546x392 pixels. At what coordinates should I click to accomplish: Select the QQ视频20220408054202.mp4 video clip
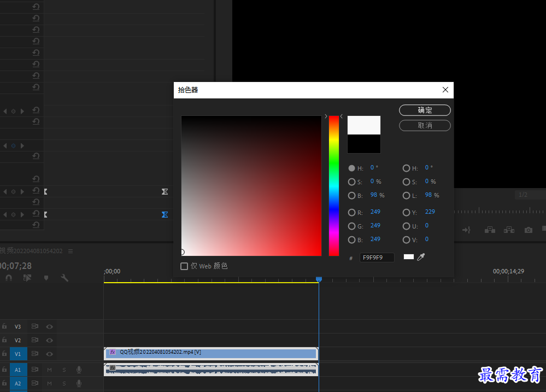(x=211, y=353)
